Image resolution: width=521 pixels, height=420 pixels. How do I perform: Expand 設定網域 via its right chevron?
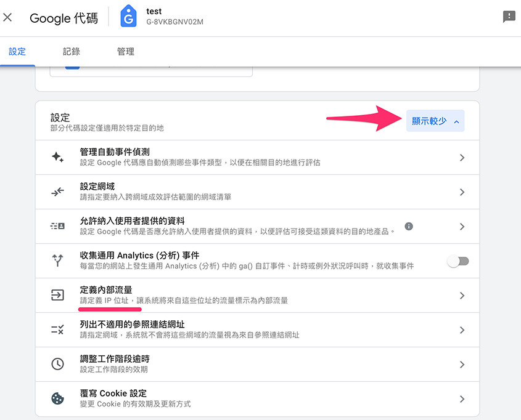click(462, 192)
